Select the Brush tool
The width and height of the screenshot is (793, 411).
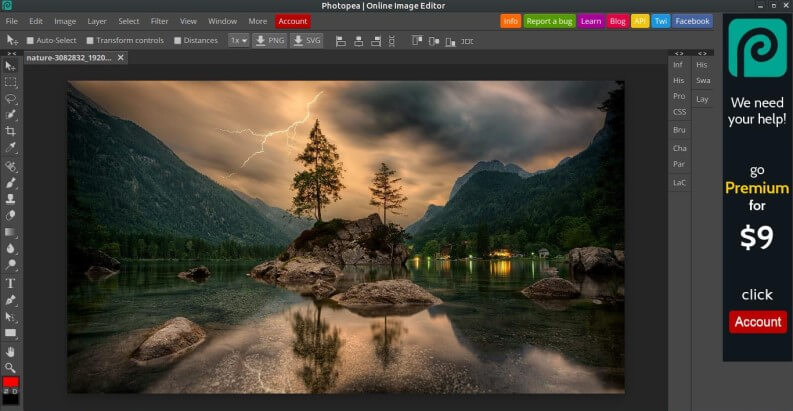click(10, 182)
